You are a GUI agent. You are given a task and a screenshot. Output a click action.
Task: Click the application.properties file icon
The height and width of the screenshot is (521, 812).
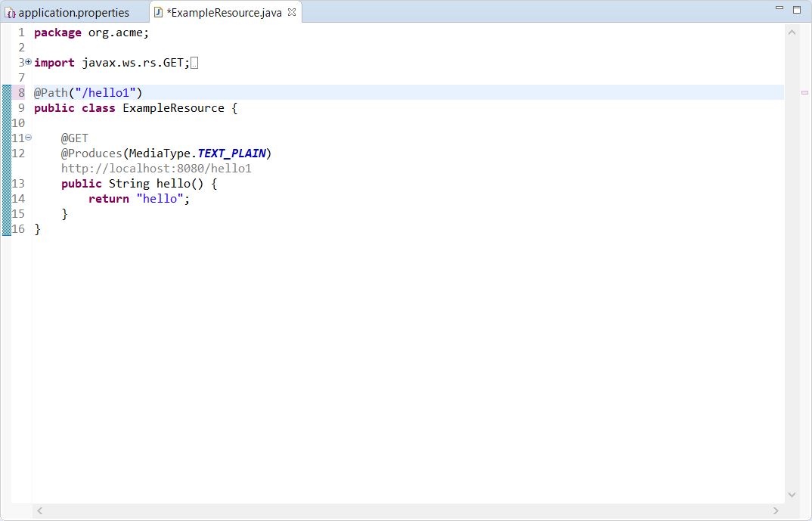[11, 13]
